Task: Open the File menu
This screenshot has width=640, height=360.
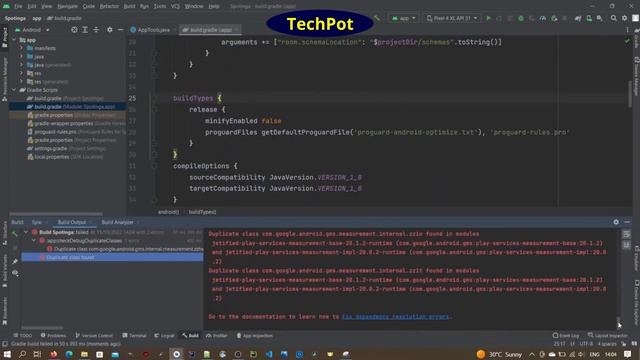Action: pyautogui.click(x=18, y=6)
